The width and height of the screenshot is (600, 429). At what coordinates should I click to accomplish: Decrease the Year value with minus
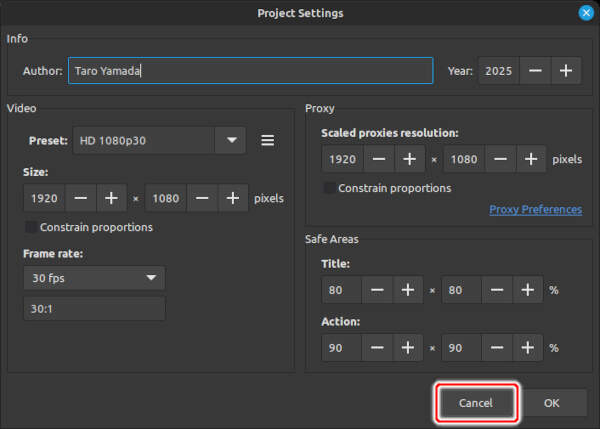click(x=535, y=71)
